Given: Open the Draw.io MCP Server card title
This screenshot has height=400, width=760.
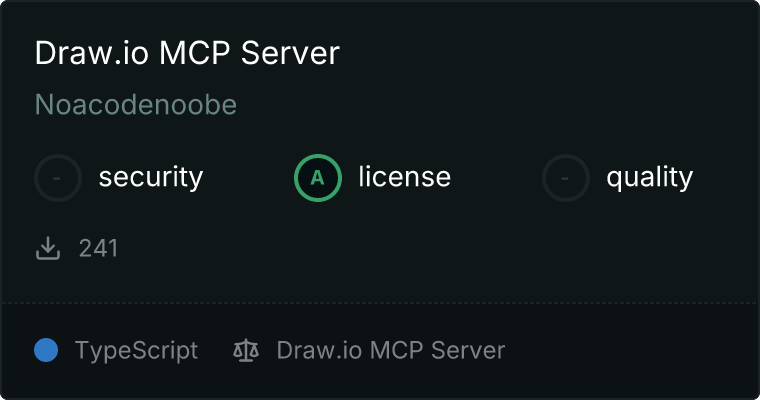Looking at the screenshot, I should tap(187, 53).
